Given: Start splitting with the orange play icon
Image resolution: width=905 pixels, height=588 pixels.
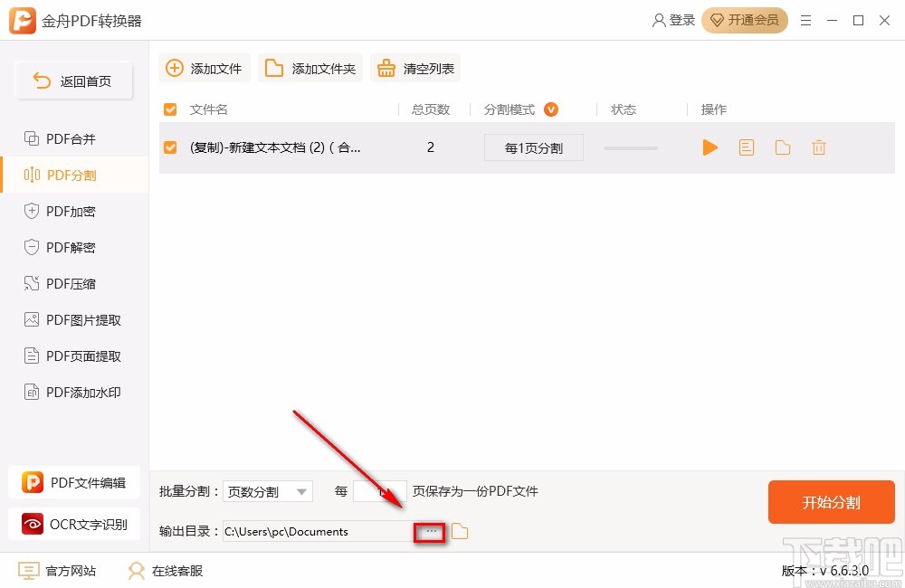Looking at the screenshot, I should [710, 147].
